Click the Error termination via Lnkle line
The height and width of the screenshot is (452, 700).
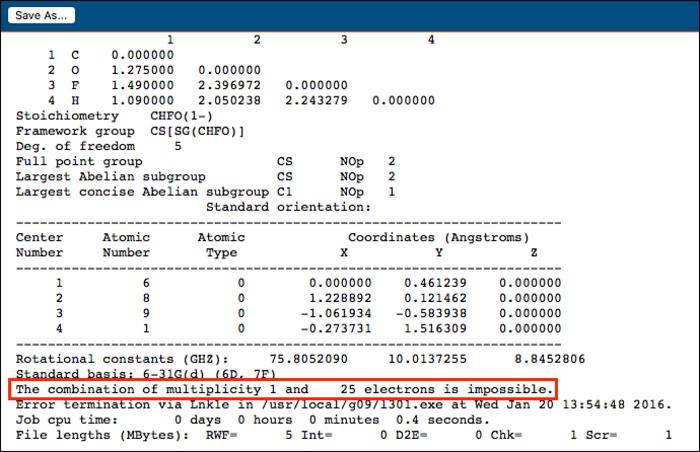(x=339, y=404)
